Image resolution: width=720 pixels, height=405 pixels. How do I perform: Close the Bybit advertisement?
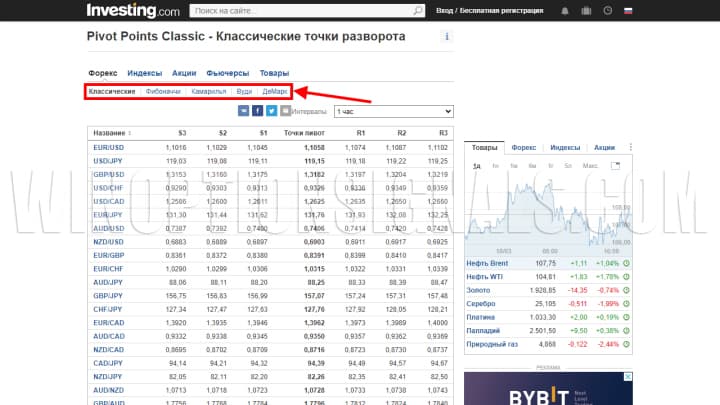coord(628,377)
